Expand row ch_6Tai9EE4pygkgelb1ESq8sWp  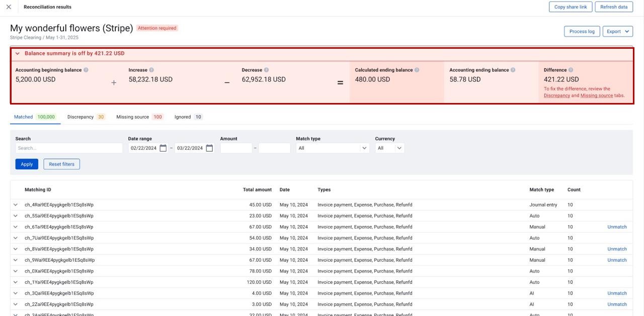click(16, 227)
